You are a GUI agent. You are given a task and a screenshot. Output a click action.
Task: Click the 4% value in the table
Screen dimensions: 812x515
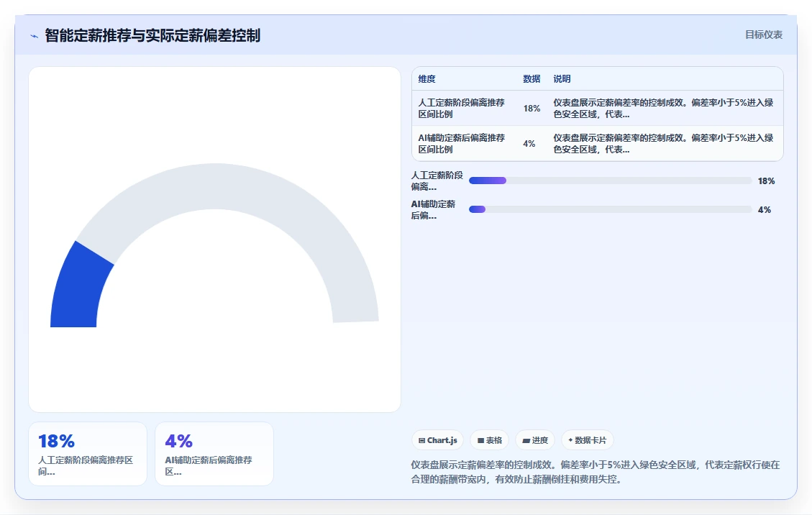click(x=529, y=144)
